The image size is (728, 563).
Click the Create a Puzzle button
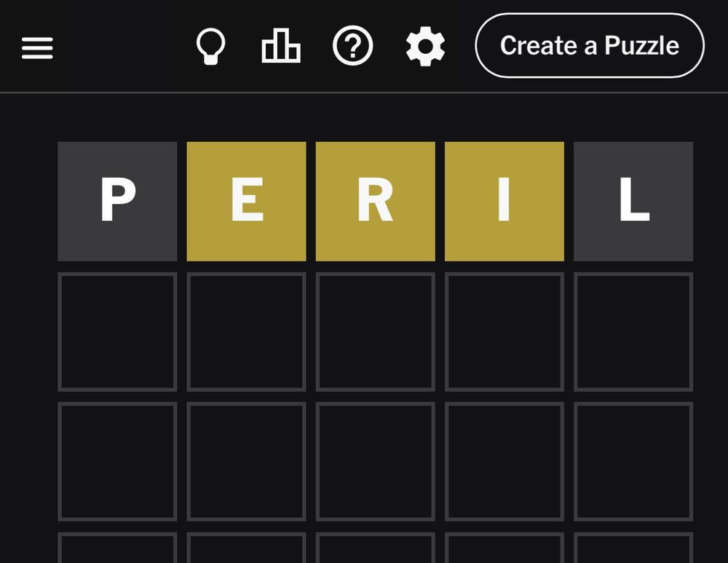[x=588, y=46]
